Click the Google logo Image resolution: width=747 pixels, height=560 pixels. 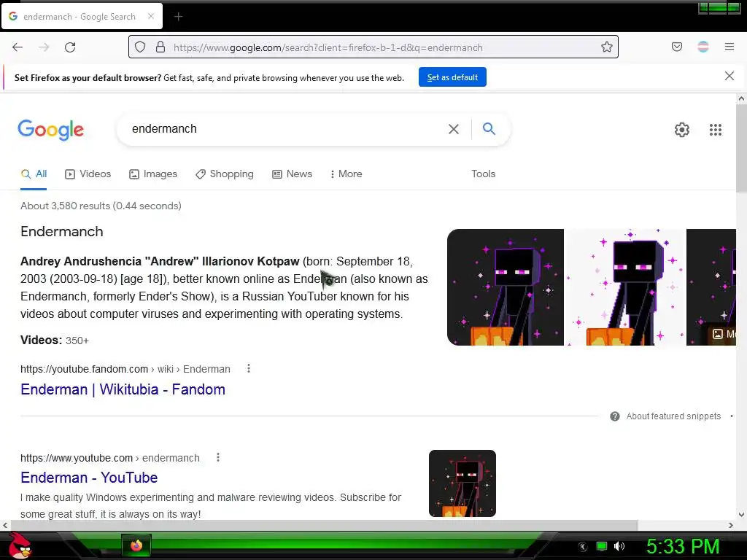click(51, 130)
